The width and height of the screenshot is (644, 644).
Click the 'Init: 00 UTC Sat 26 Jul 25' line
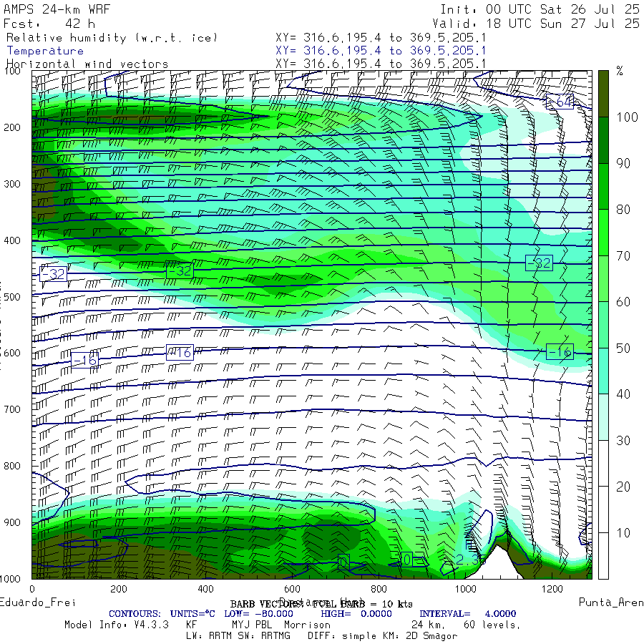click(540, 9)
